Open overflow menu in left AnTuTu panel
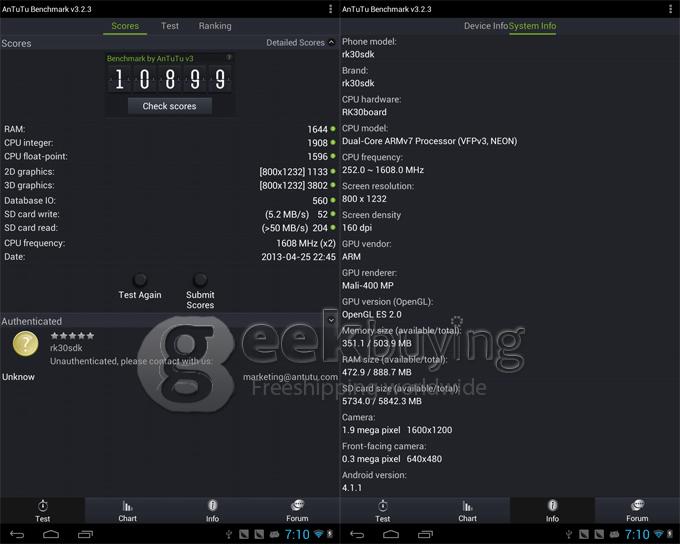 [330, 9]
